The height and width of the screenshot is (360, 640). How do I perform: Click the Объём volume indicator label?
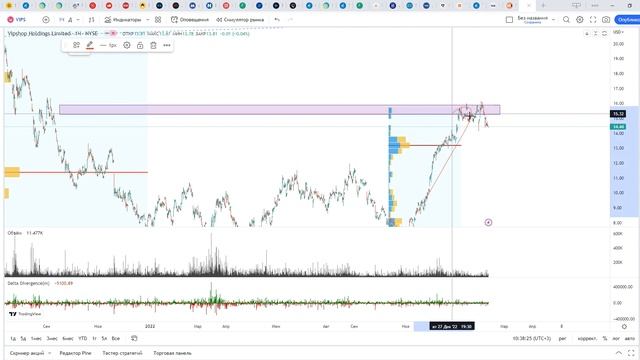[x=15, y=233]
